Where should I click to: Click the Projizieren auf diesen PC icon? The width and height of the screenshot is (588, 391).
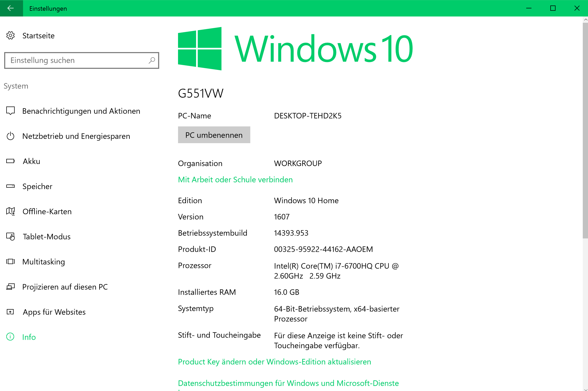pos(10,287)
